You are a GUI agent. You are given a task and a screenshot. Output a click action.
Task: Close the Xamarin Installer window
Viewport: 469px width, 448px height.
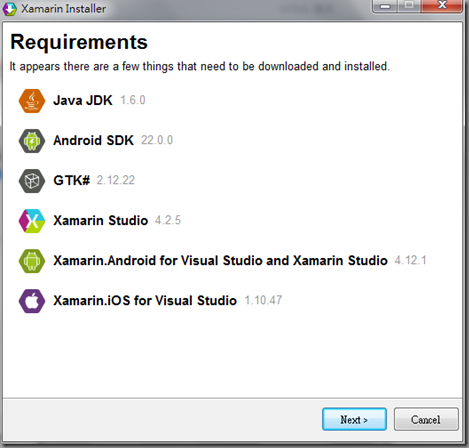442,6
